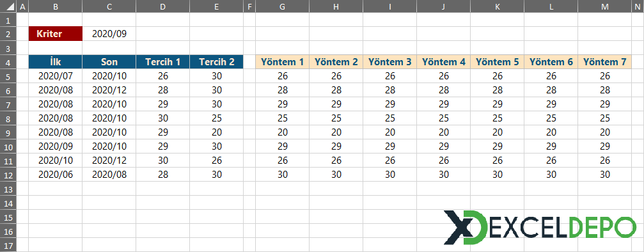Click the ExcelDepo logo watermark

pyautogui.click(x=539, y=227)
